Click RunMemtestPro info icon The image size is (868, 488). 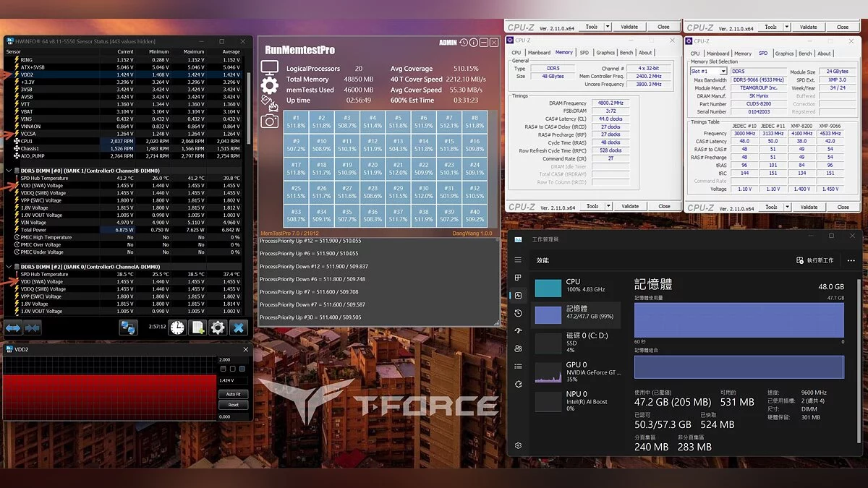coord(474,43)
